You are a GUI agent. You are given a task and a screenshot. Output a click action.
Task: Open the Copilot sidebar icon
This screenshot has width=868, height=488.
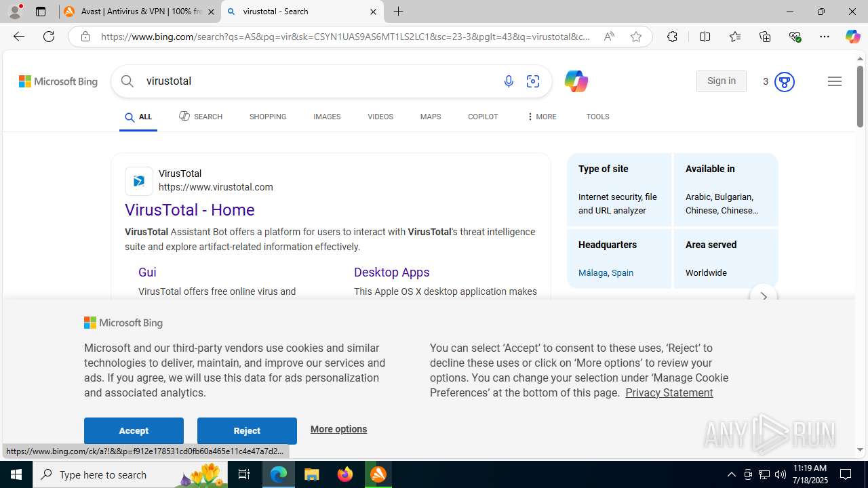click(x=852, y=37)
